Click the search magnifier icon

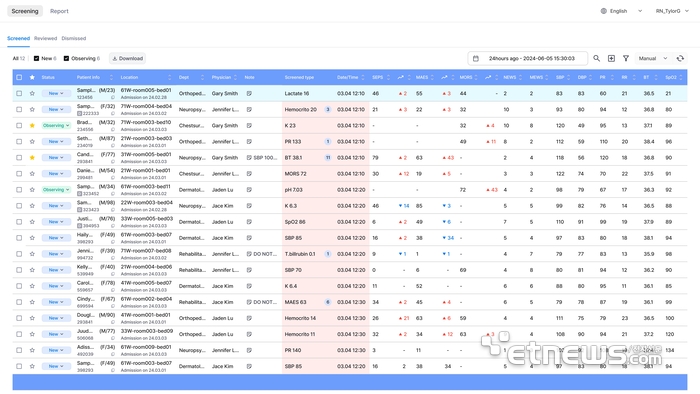coord(596,58)
